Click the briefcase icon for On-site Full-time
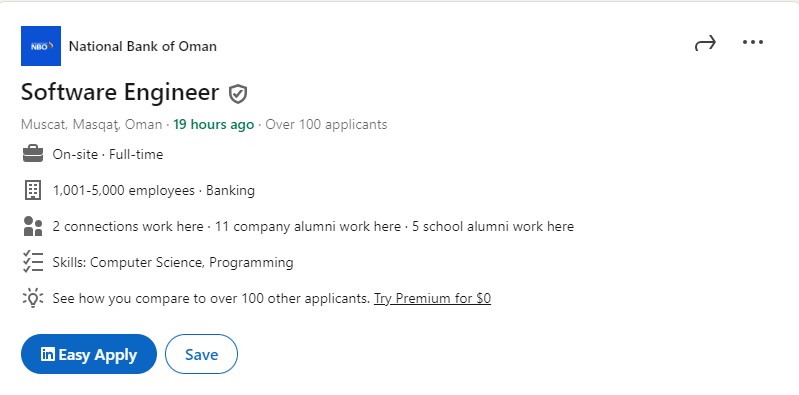The height and width of the screenshot is (395, 799). click(33, 154)
